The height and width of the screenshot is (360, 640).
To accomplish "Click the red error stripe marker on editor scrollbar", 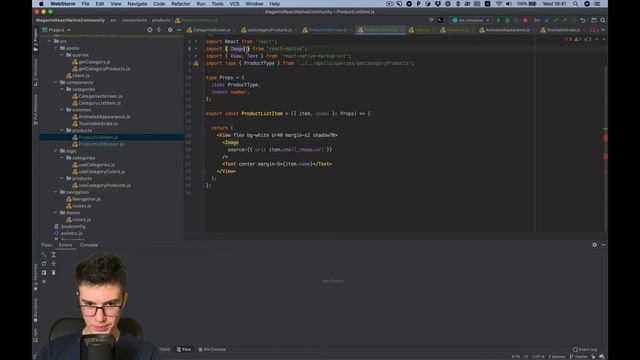I will [605, 138].
